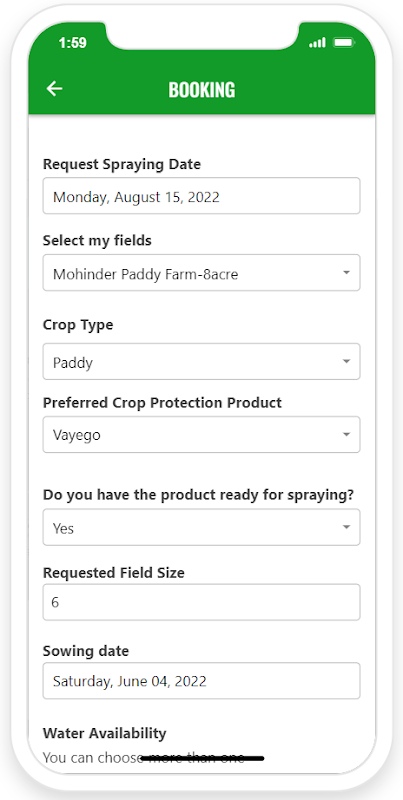Focus the Requested Field Size input
403x800 pixels.
[202, 603]
